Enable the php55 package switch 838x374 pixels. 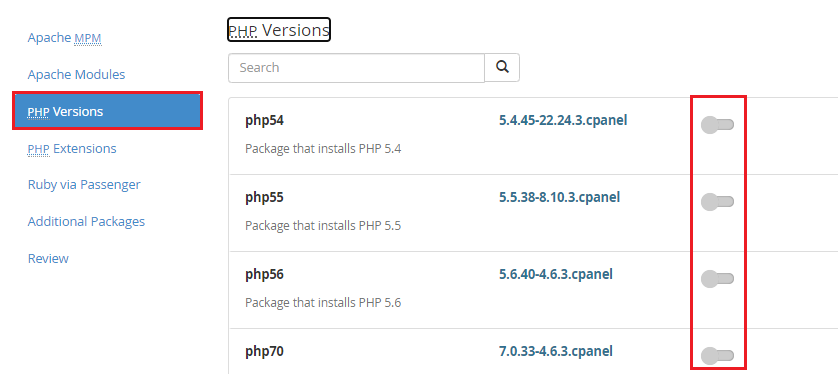(x=717, y=202)
